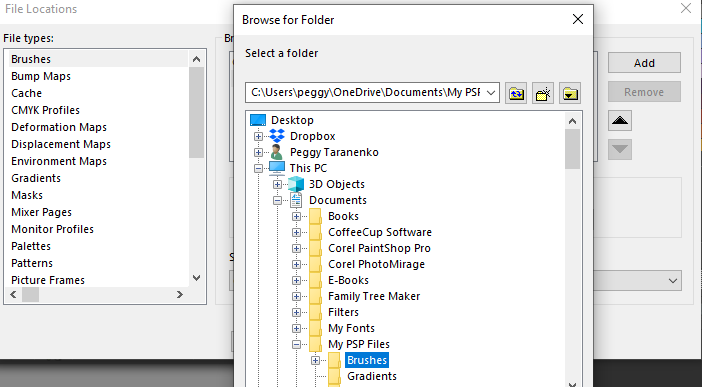Click the folder tree scroll up arrow

click(572, 121)
